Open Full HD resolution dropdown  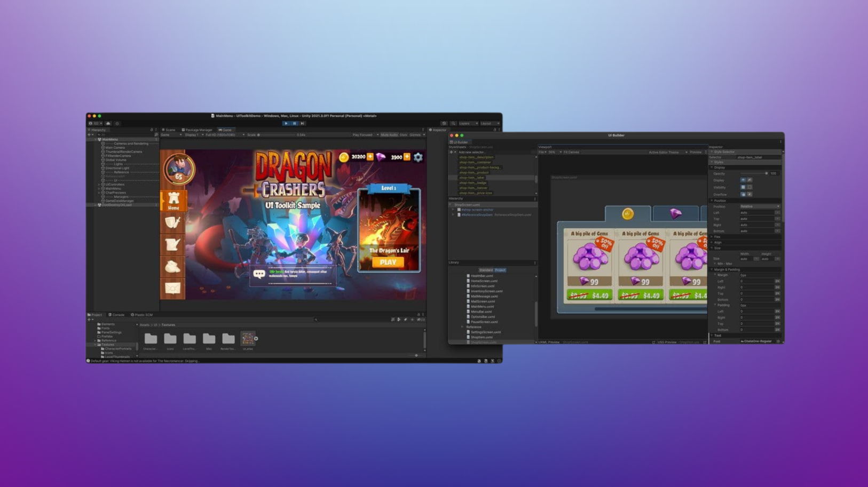tap(224, 135)
